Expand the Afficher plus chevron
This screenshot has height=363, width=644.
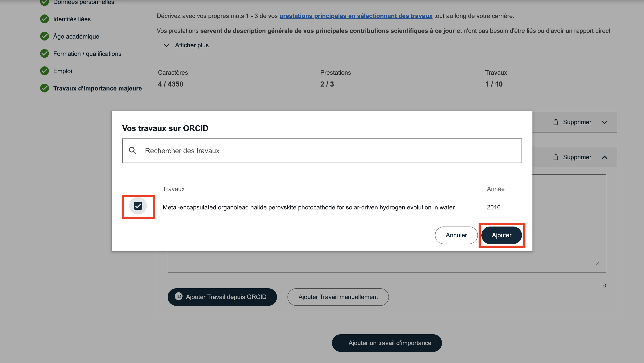(166, 45)
